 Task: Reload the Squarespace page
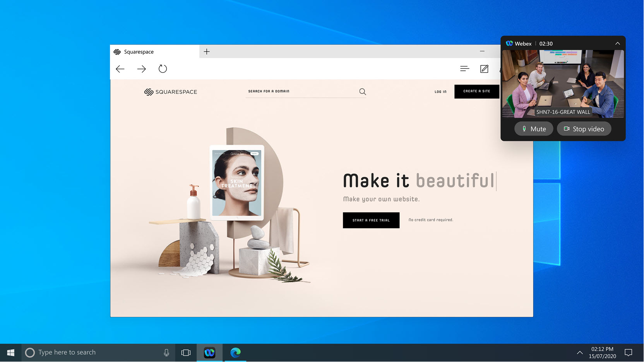pos(163,69)
